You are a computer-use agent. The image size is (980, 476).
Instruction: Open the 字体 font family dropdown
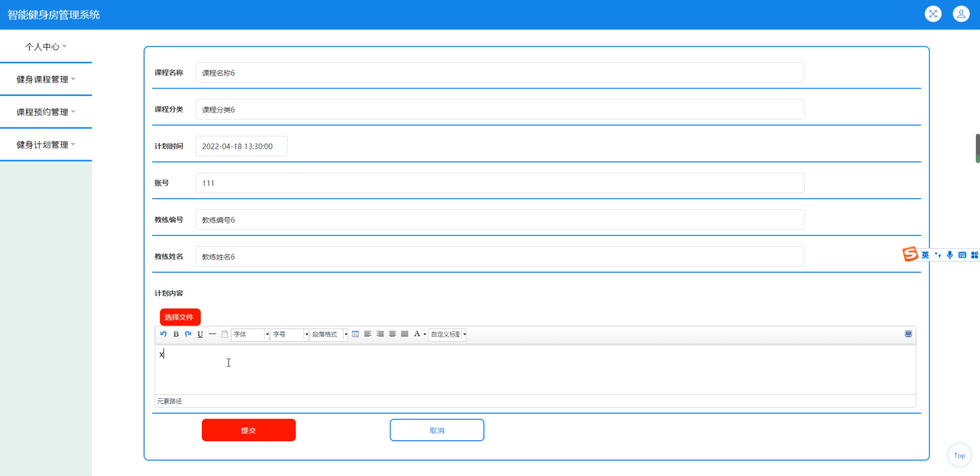click(251, 334)
